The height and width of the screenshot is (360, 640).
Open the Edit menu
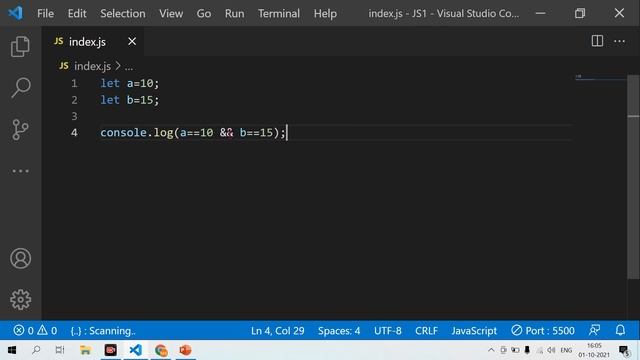coord(77,13)
